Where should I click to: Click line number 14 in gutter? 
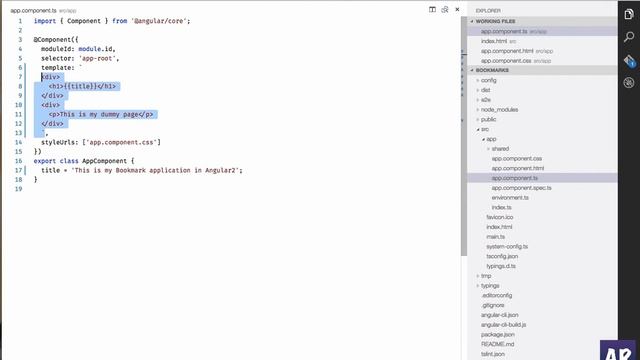(x=18, y=142)
